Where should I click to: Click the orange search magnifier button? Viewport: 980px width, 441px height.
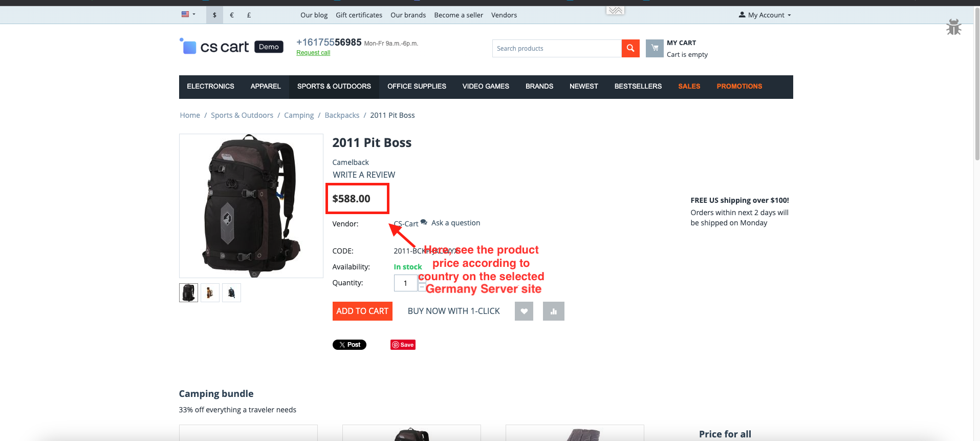(630, 48)
